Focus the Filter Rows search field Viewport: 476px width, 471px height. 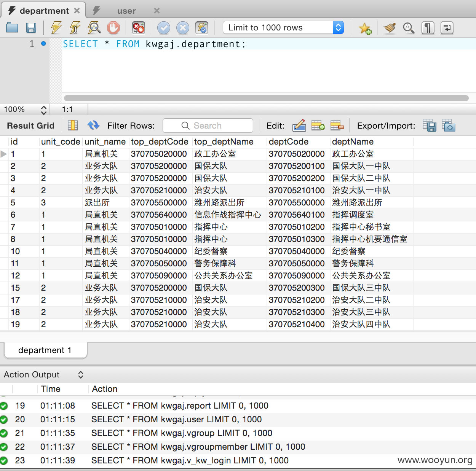tap(208, 126)
